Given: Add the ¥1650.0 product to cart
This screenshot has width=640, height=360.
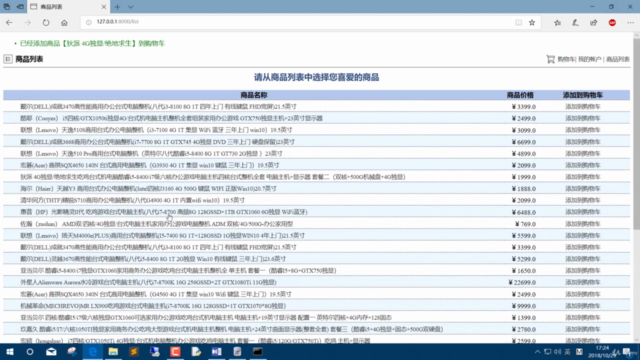Looking at the screenshot, I should [x=582, y=271].
